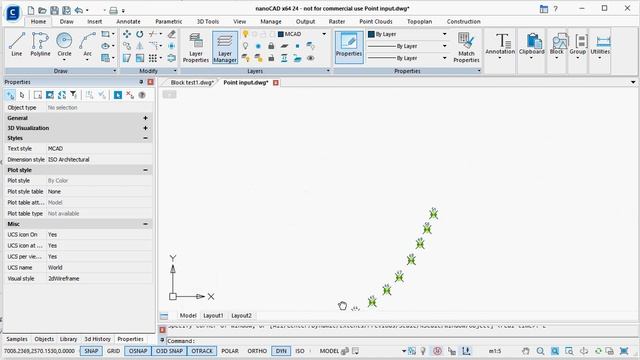640x360 pixels.
Task: Select the Polyline tool
Action: tap(40, 44)
